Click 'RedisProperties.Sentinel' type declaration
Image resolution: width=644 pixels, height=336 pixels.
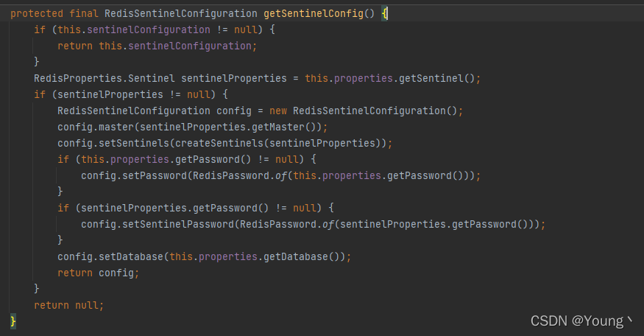pos(105,78)
